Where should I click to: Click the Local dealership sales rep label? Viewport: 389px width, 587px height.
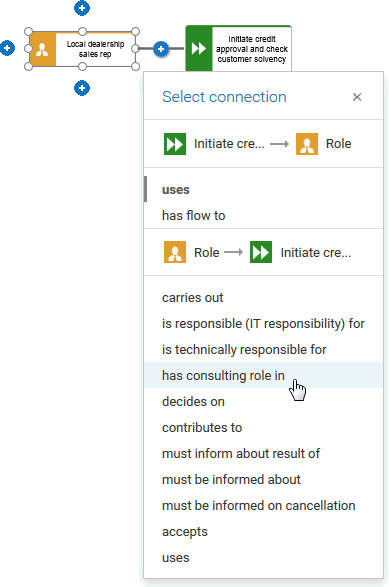[x=95, y=49]
